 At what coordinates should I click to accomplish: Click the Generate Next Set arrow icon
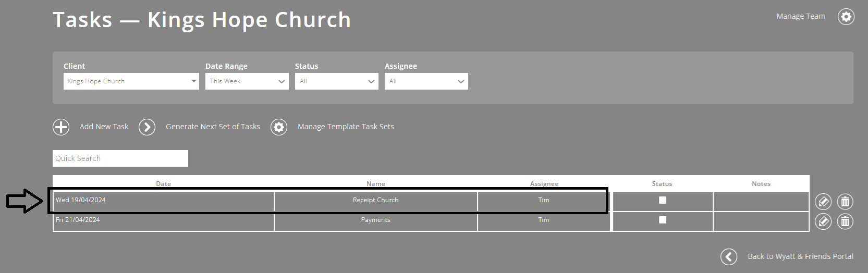point(147,127)
